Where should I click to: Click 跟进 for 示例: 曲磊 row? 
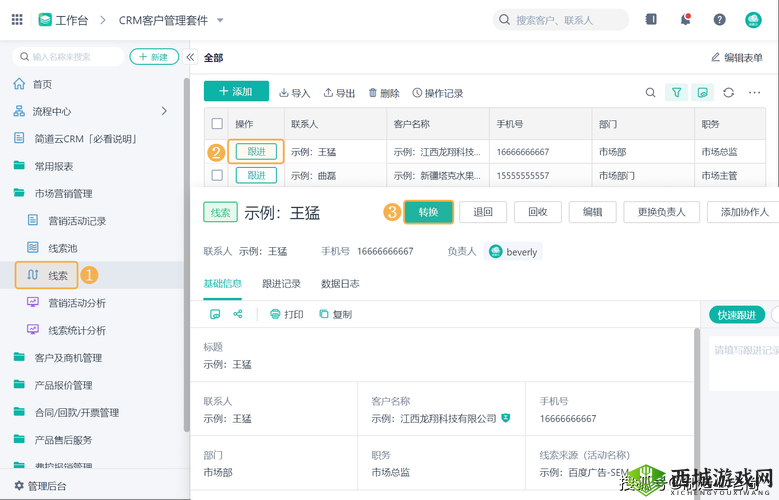(256, 175)
